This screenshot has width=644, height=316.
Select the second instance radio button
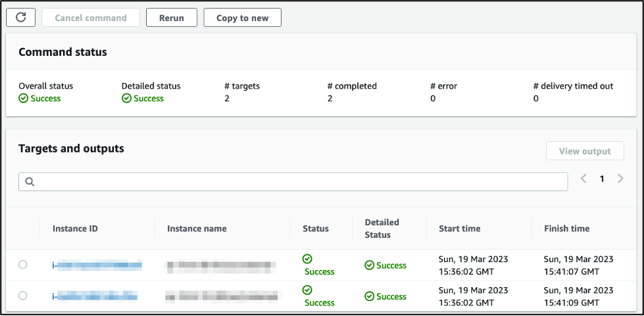[23, 296]
